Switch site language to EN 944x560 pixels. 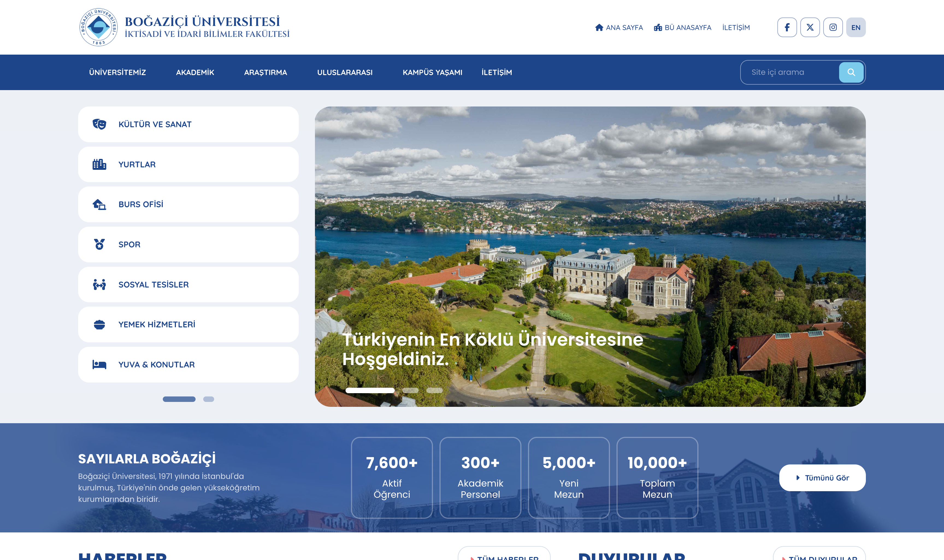point(856,27)
